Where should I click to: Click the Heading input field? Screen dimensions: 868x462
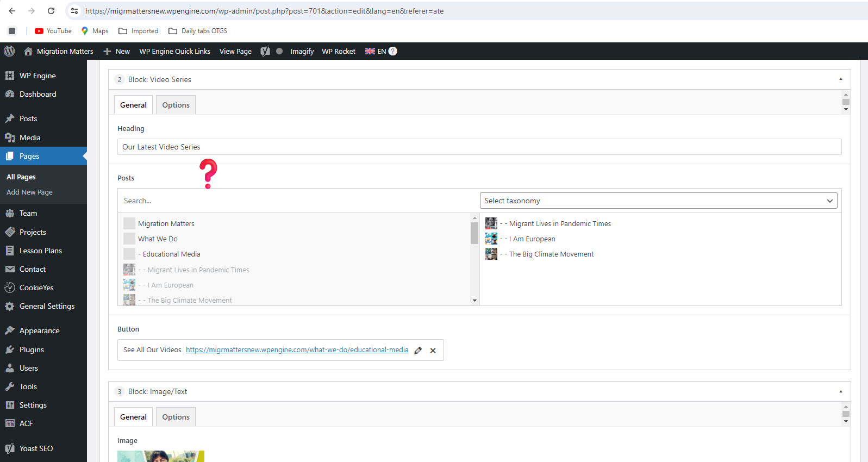(479, 147)
